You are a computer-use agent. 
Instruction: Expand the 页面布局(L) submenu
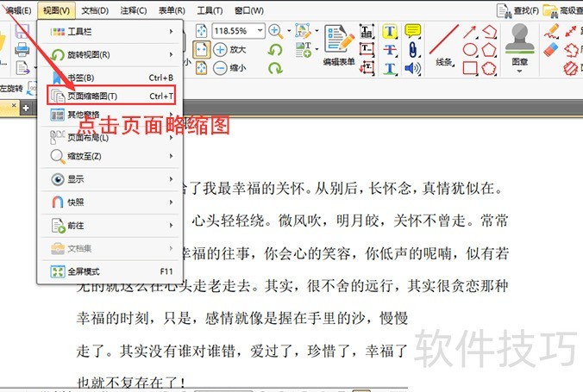(110, 138)
